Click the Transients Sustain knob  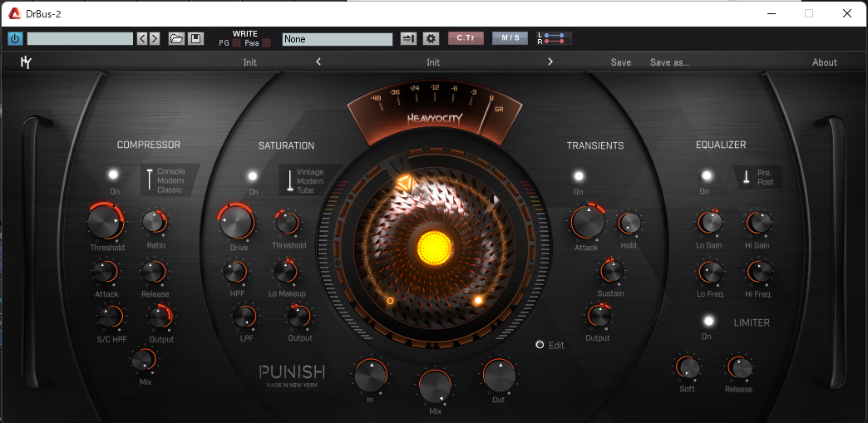pyautogui.click(x=612, y=271)
